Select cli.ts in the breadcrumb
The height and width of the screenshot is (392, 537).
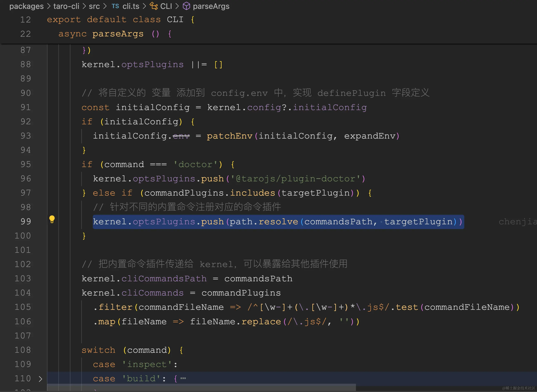(x=131, y=6)
